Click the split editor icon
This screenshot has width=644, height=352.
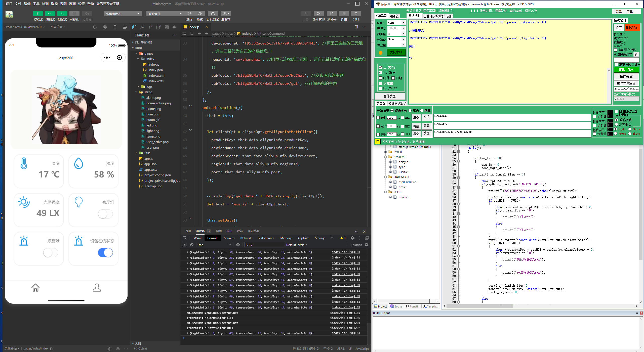[x=356, y=27]
